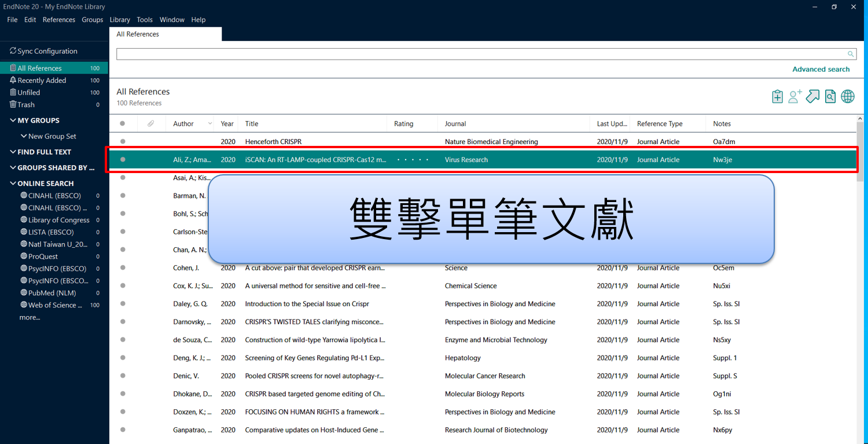Toggle read dot on iSCAN reference row

123,159
